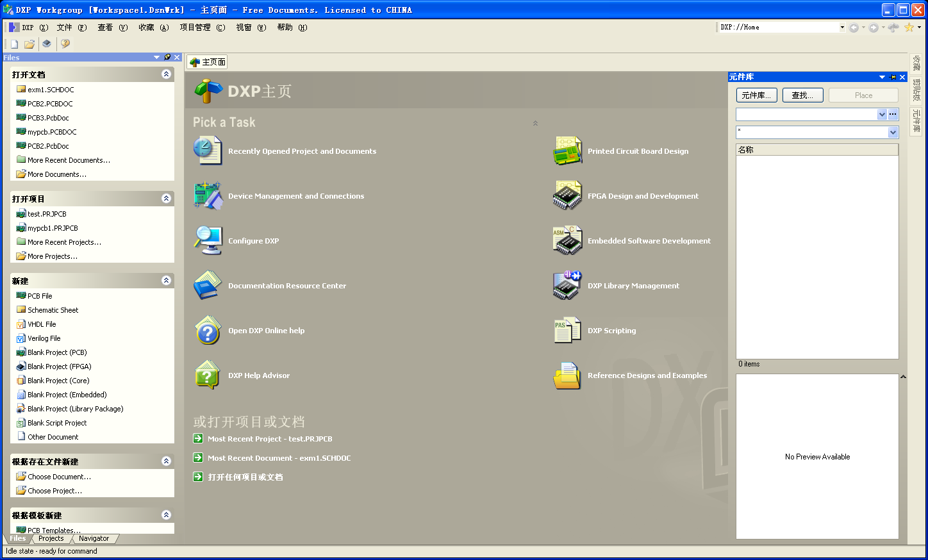Collapse the 打开文档 section

(x=166, y=74)
